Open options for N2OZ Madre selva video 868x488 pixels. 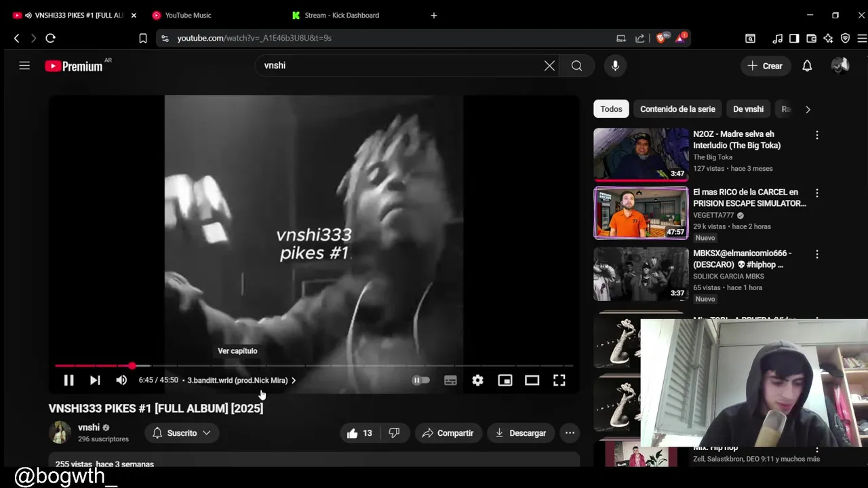[x=817, y=135]
